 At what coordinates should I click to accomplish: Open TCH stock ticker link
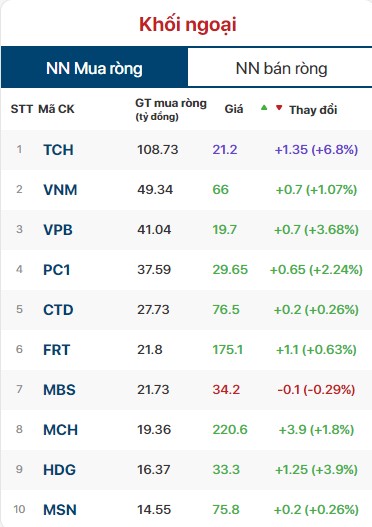click(x=58, y=150)
